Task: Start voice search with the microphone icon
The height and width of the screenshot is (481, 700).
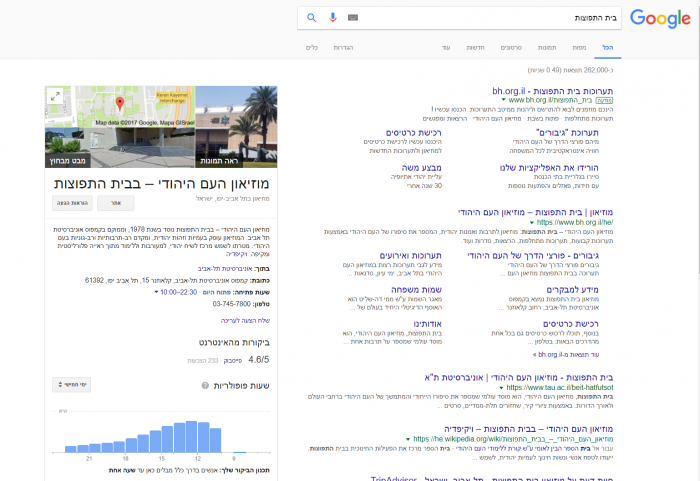Action: point(332,18)
